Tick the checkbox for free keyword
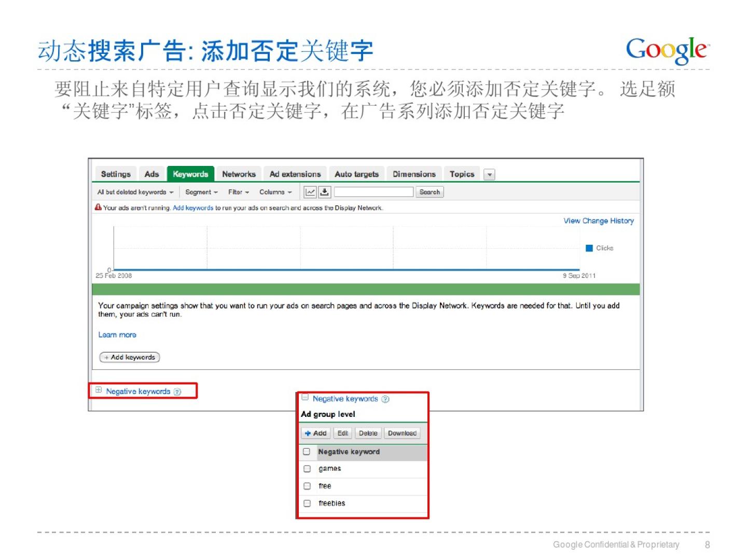Image resolution: width=747 pixels, height=560 pixels. (307, 486)
